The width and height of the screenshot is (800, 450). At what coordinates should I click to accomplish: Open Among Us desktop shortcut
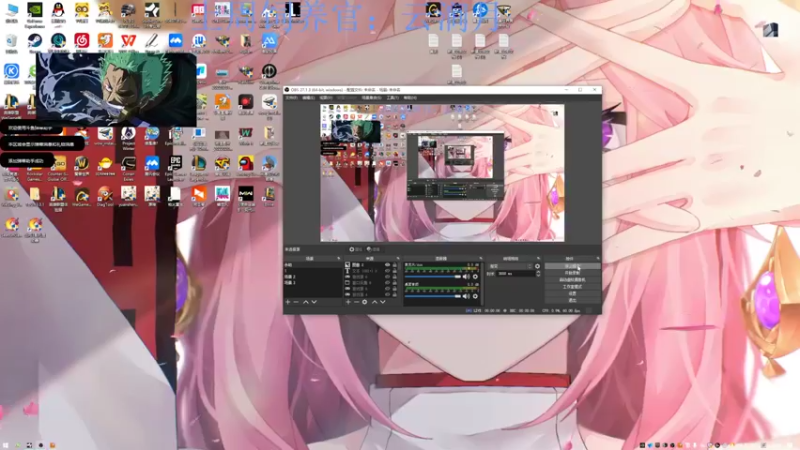pyautogui.click(x=245, y=166)
